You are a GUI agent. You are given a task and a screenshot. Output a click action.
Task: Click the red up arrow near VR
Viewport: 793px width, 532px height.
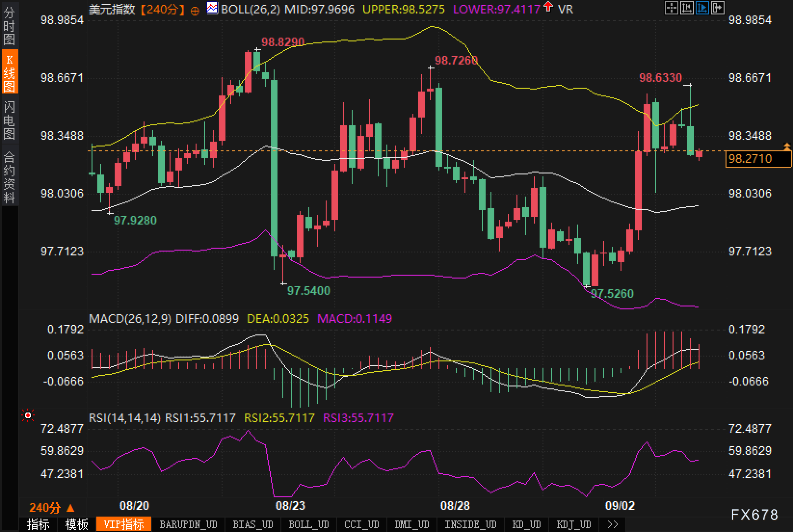click(548, 7)
